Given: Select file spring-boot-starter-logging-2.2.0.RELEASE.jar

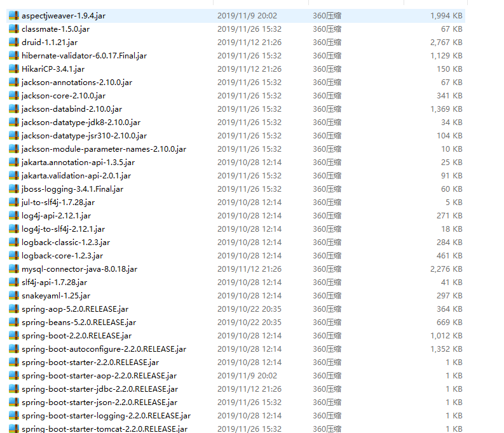Looking at the screenshot, I should click(106, 415).
